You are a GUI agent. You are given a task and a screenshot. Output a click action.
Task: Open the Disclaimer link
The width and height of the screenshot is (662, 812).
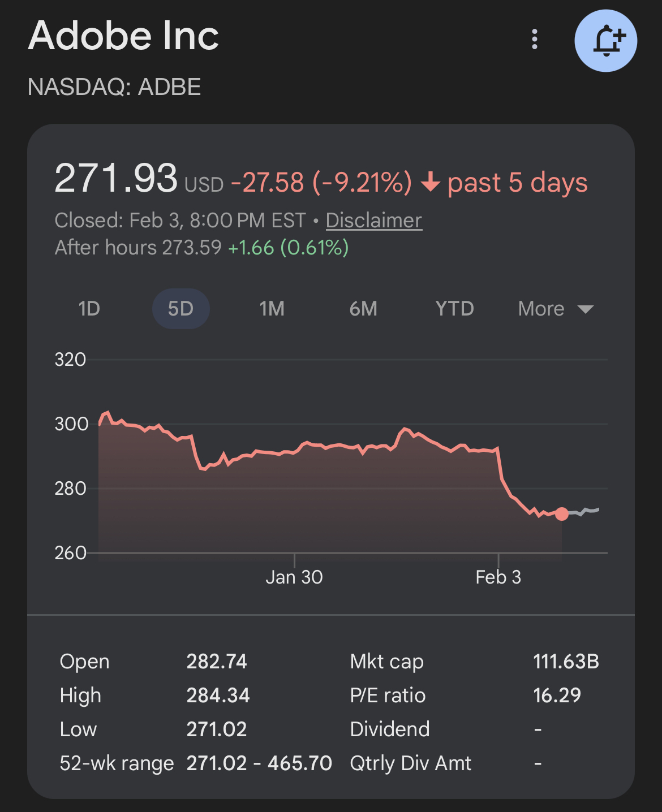click(374, 221)
